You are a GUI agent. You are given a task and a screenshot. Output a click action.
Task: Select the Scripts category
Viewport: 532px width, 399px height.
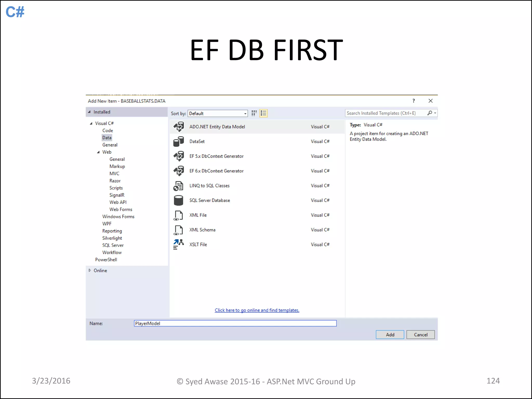click(x=116, y=188)
